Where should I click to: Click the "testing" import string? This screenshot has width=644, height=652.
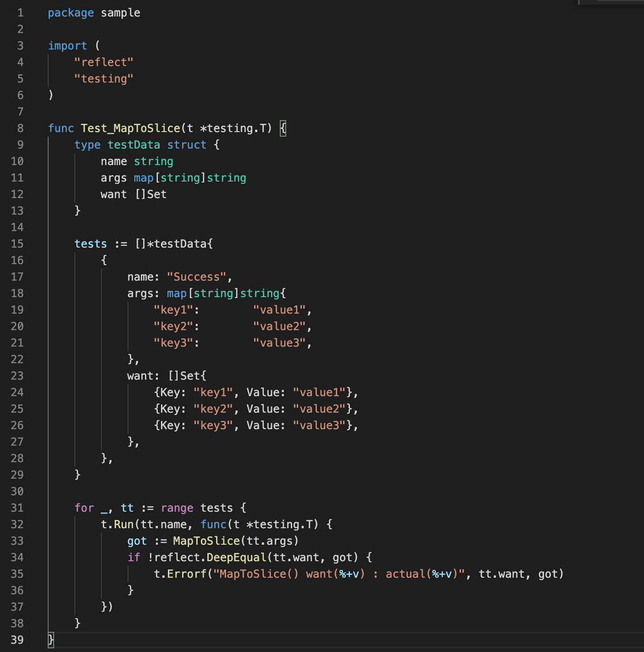(x=104, y=79)
